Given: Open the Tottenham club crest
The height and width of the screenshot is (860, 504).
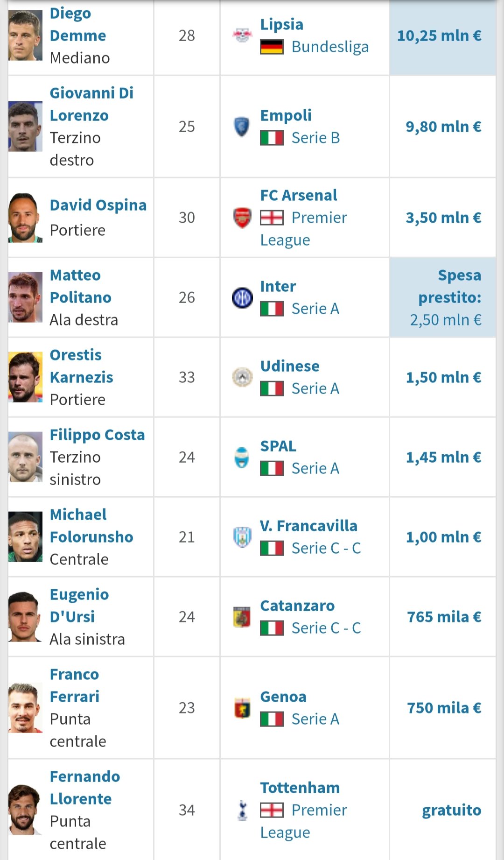Looking at the screenshot, I should [x=242, y=810].
